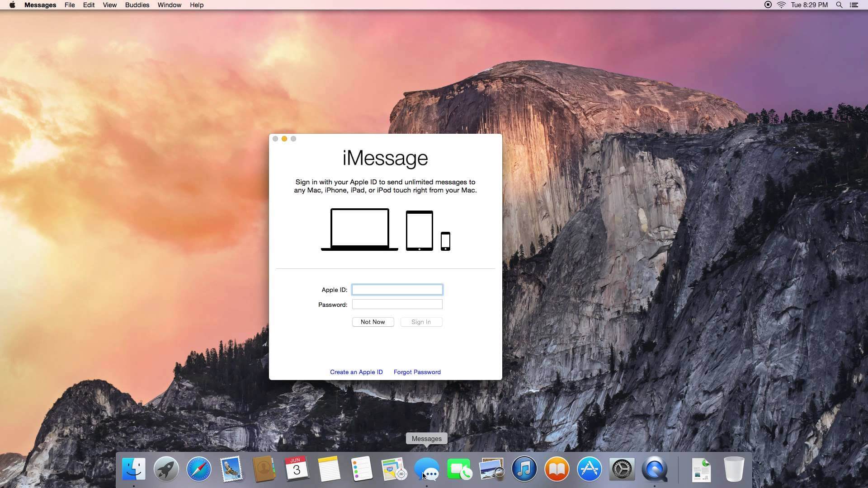Focus the Apple ID text field

tap(397, 290)
